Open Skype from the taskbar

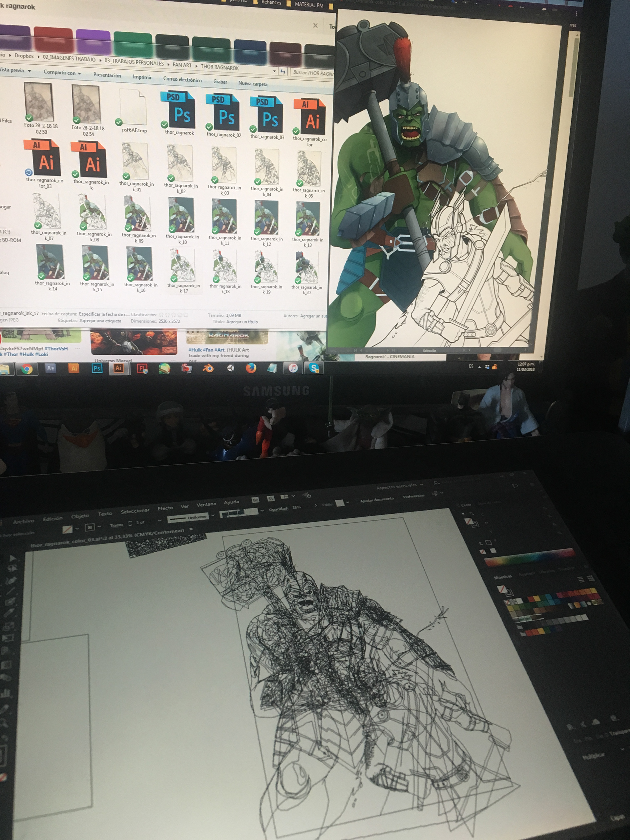314,367
